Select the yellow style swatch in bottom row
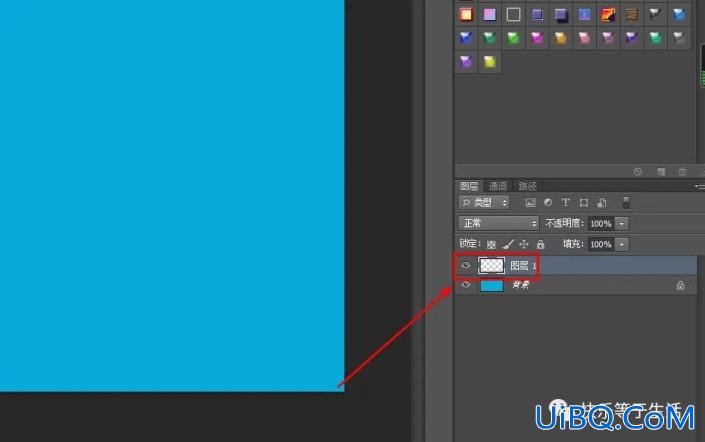Image resolution: width=705 pixels, height=442 pixels. click(x=490, y=62)
